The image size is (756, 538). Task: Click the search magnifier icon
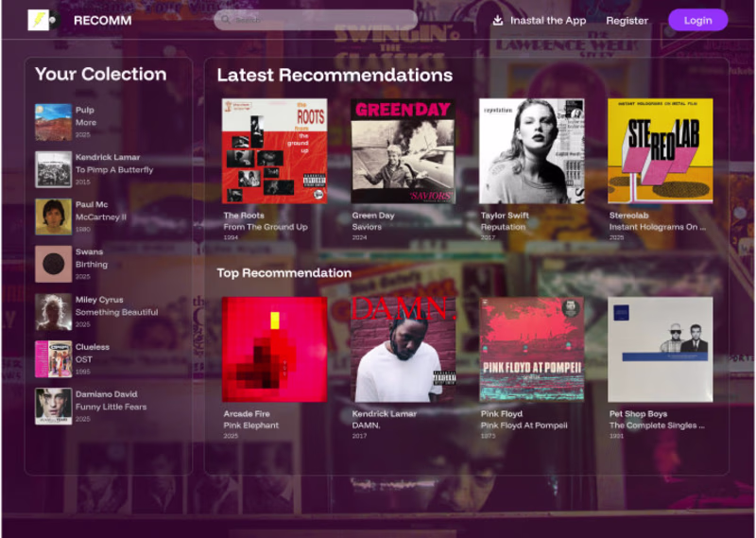point(226,20)
